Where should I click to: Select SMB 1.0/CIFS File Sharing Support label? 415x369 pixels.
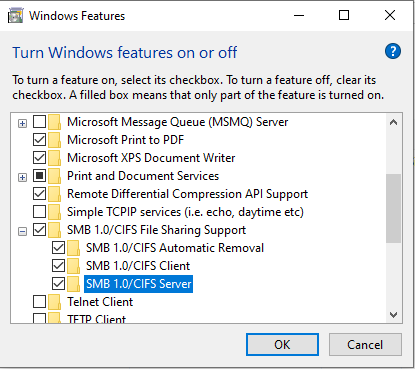156,230
